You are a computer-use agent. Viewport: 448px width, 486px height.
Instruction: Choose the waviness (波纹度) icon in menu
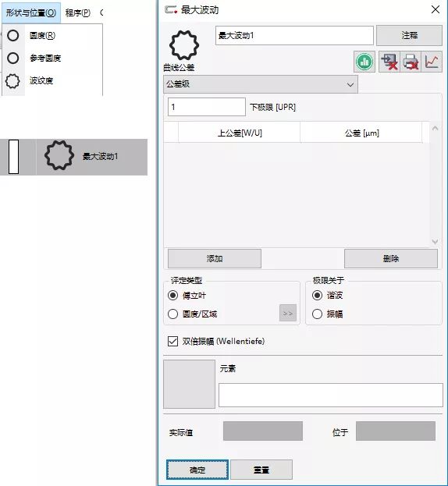(12, 81)
